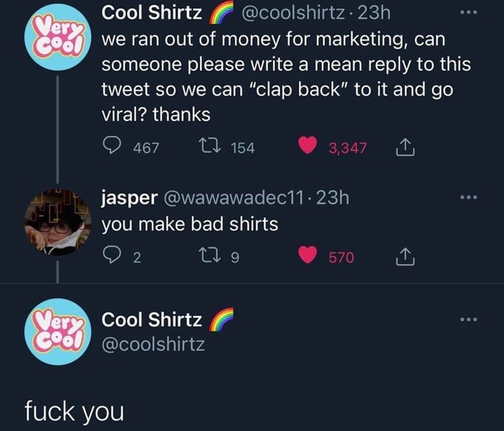This screenshot has height=431, width=504.
Task: Open more options on the bottom Cool Shirtz reply
Action: [x=469, y=319]
